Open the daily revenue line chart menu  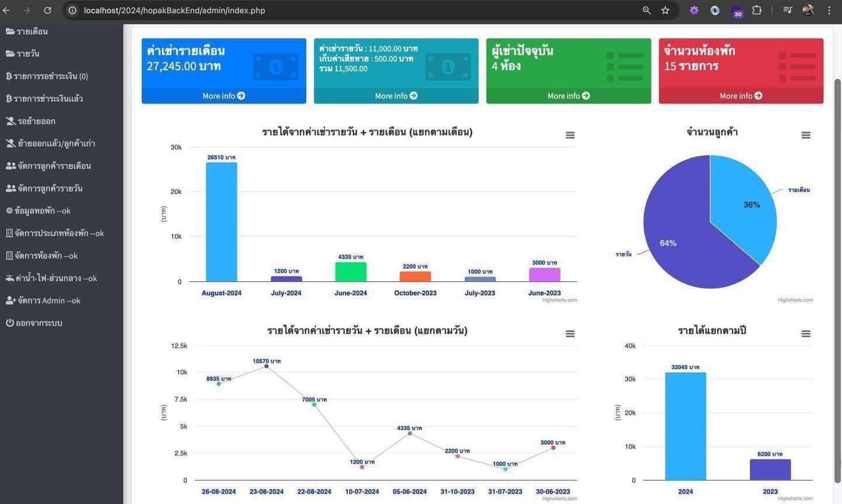click(570, 334)
